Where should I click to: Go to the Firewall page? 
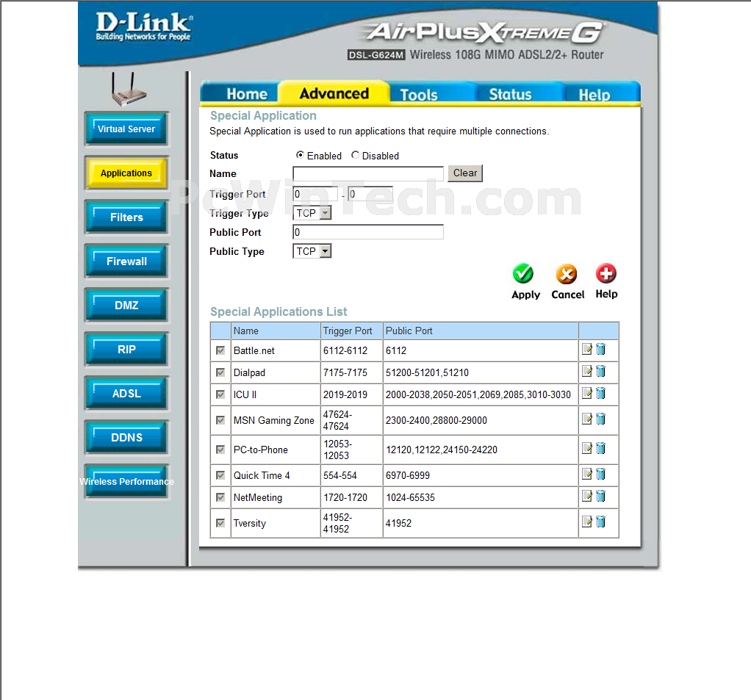[126, 261]
